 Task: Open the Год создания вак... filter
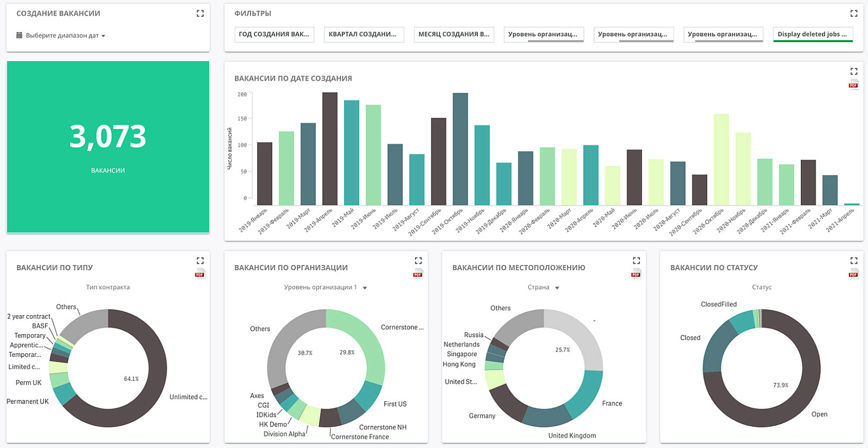coord(274,34)
